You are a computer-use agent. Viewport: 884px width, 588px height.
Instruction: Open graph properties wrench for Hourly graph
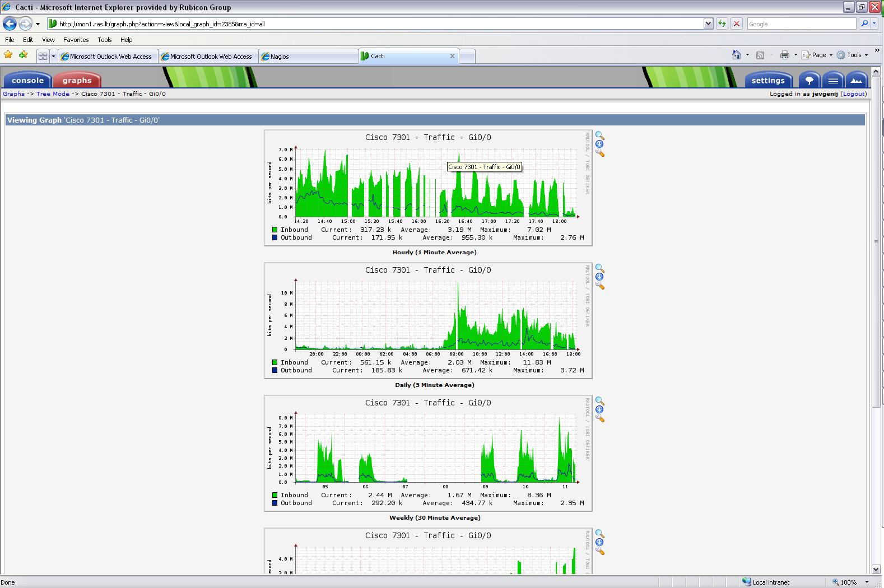coord(600,152)
